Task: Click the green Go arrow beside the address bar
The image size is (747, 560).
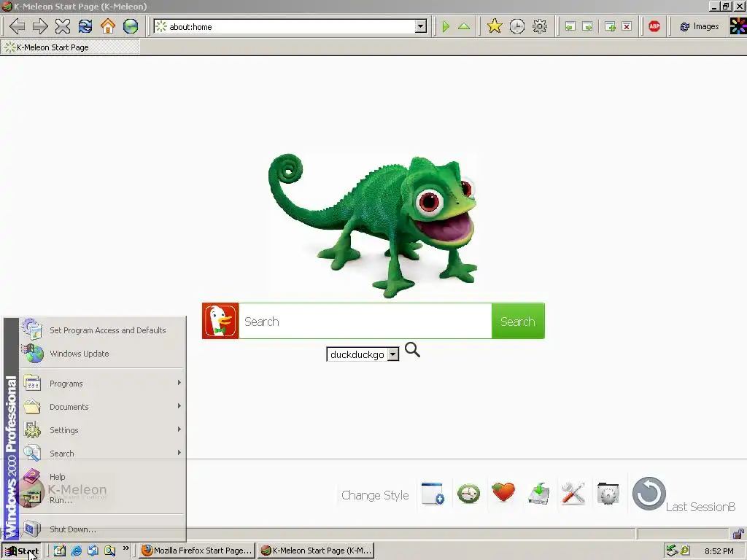Action: click(446, 27)
